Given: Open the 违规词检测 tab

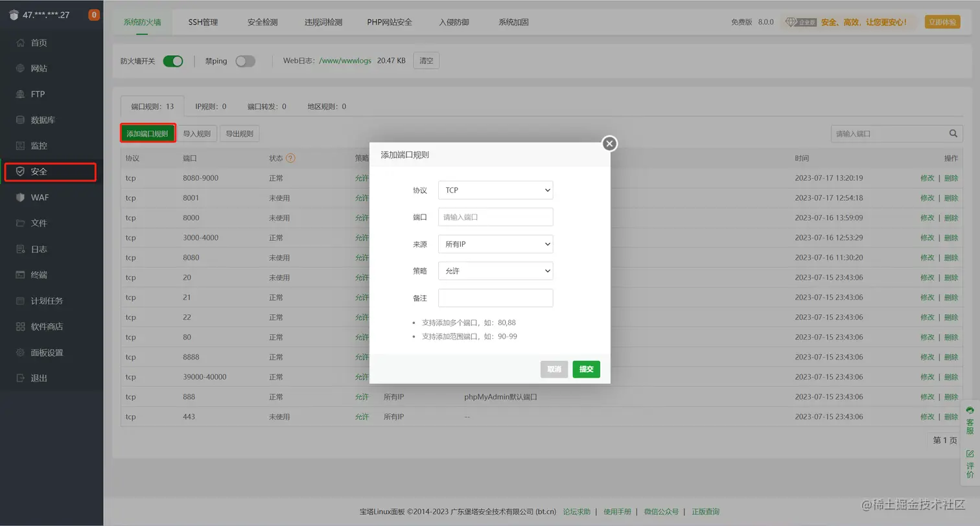Looking at the screenshot, I should (323, 22).
